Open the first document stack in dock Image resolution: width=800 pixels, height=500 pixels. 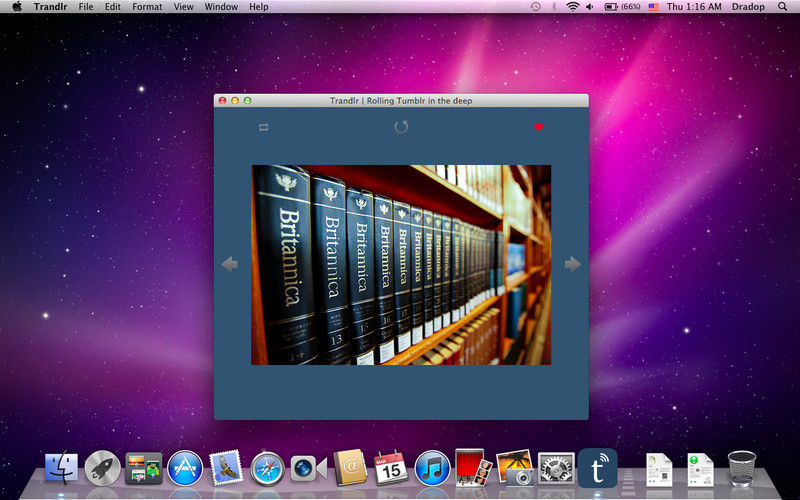point(659,469)
